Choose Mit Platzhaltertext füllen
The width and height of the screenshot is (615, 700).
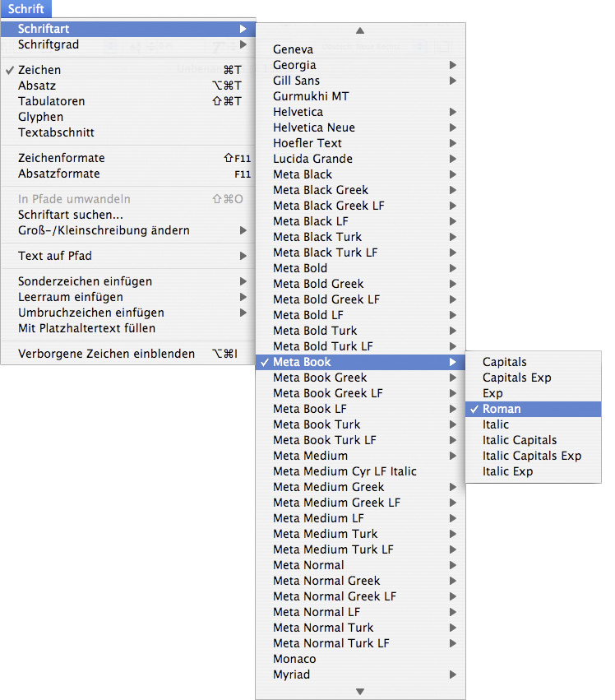click(128, 328)
